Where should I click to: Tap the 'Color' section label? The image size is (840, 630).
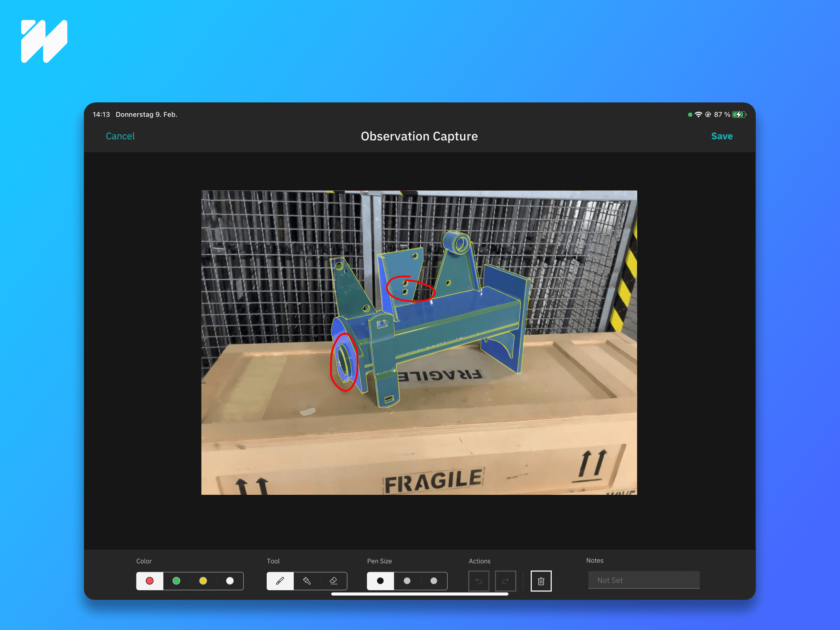click(x=144, y=561)
